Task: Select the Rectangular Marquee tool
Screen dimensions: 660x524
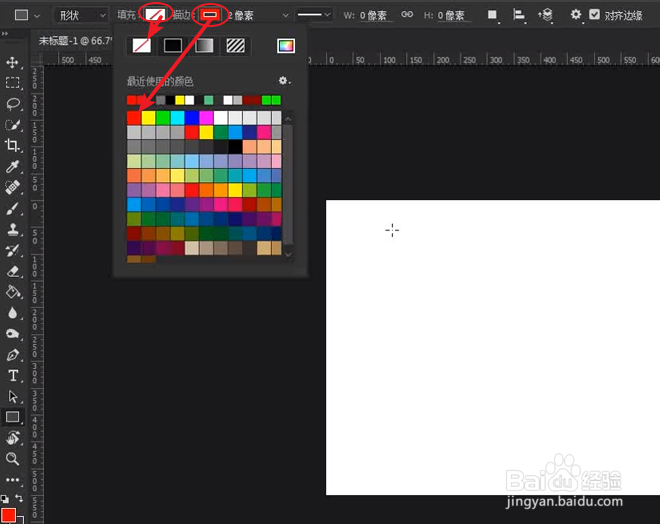Action: pyautogui.click(x=12, y=83)
